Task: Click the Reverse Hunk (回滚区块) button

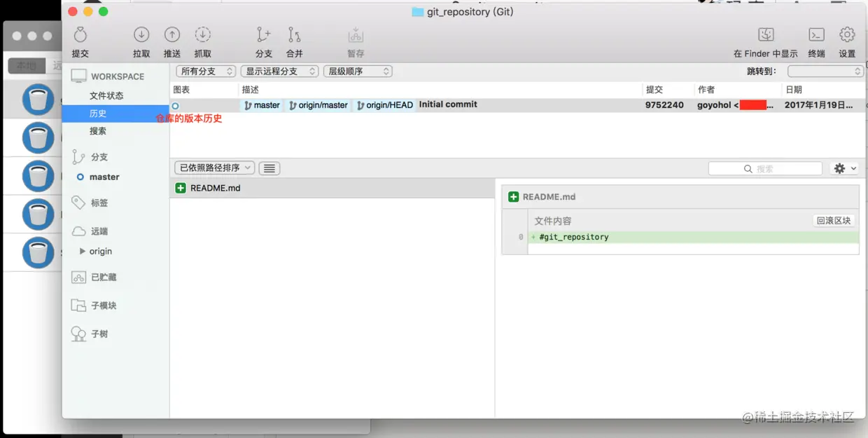Action: pyautogui.click(x=834, y=221)
